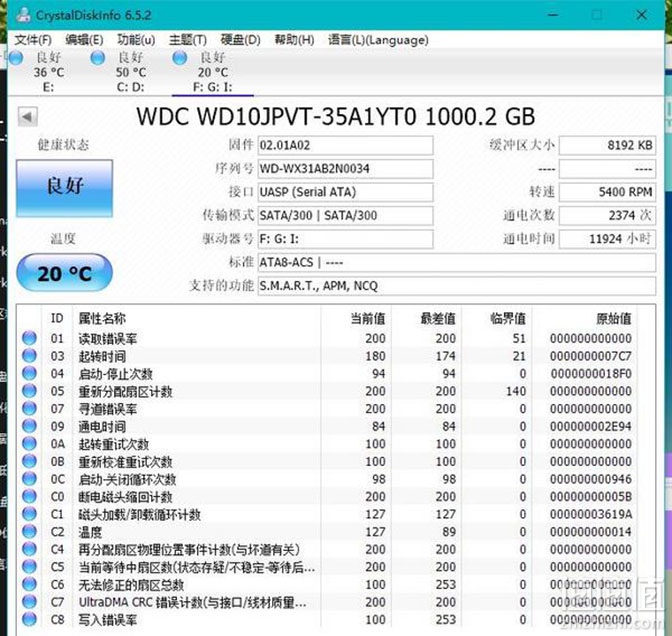
Task: Click the status orb for attribute 0B
Action: tap(29, 461)
